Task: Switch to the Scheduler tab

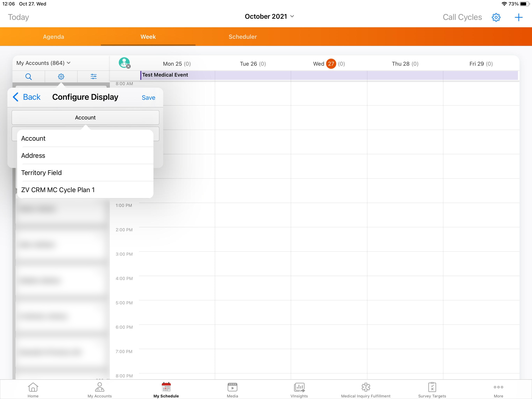Action: (243, 37)
